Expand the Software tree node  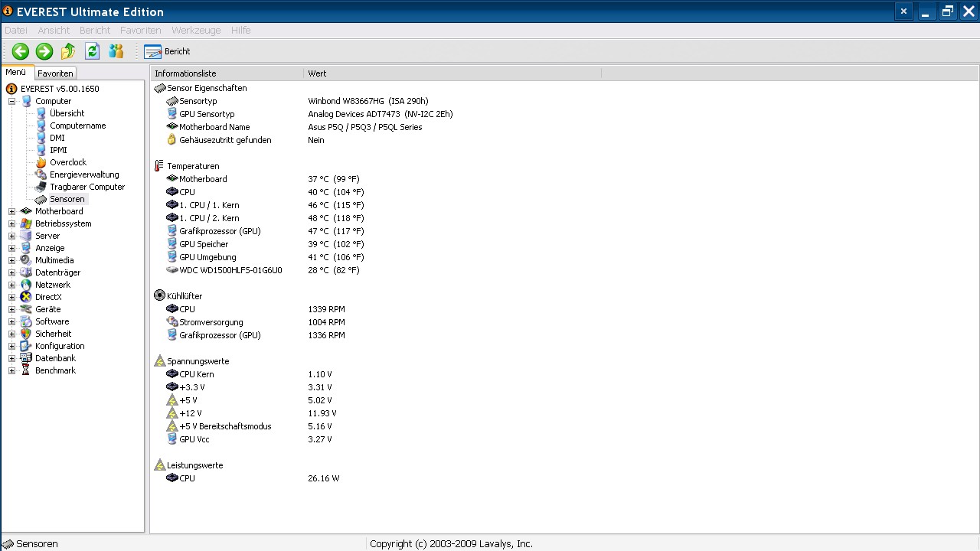tap(11, 321)
